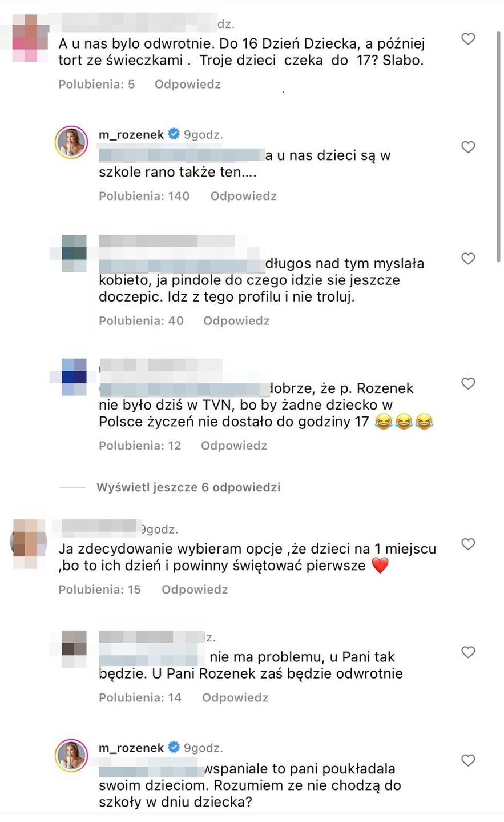Like the comment mentioning TVN with laughing emojis

[x=468, y=383]
